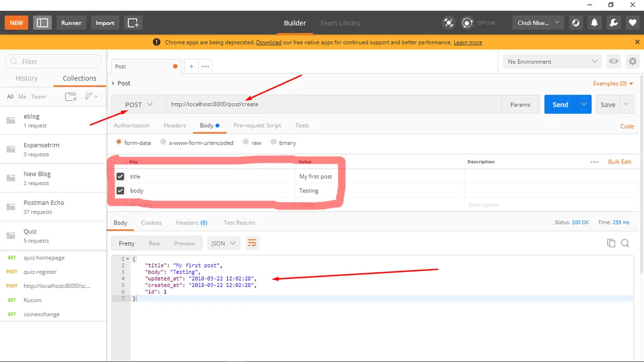Collapse the Quiz collection

pos(53,235)
